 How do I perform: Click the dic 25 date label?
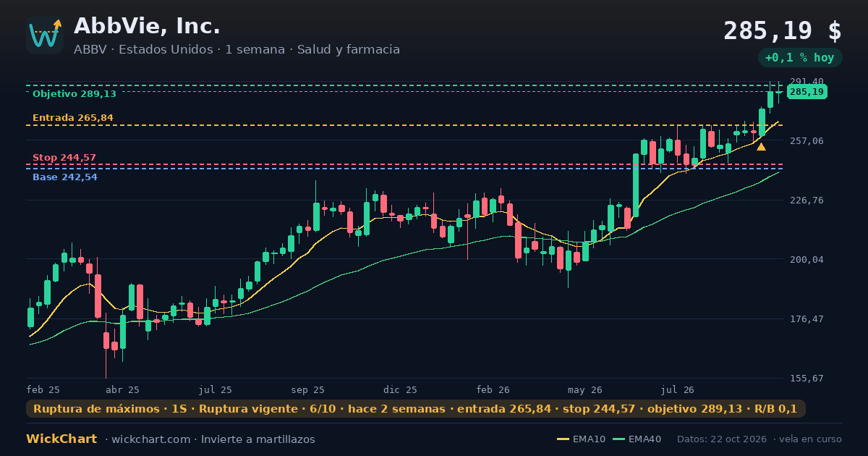[x=401, y=389]
